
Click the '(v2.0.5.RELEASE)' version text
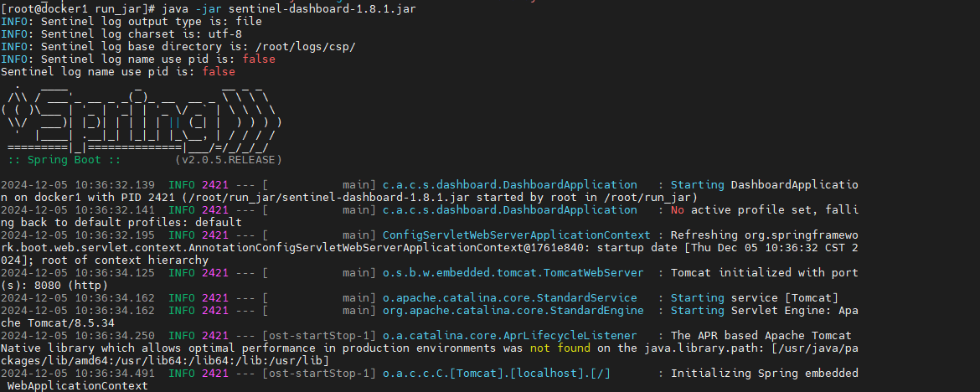[228, 159]
